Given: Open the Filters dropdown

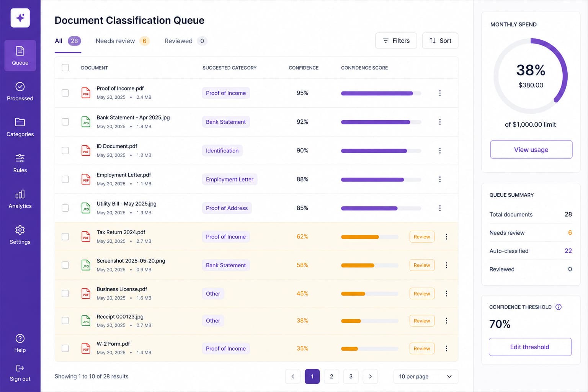Looking at the screenshot, I should [x=396, y=41].
